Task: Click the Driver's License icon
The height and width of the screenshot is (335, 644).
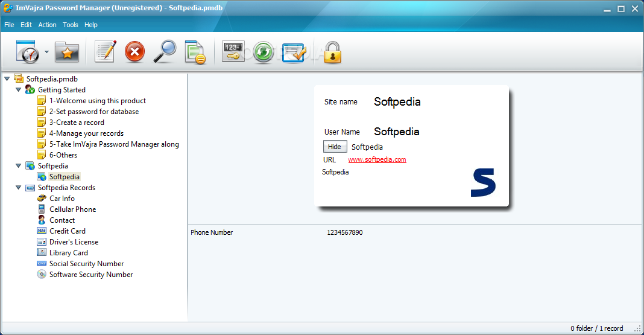Action: click(x=42, y=241)
